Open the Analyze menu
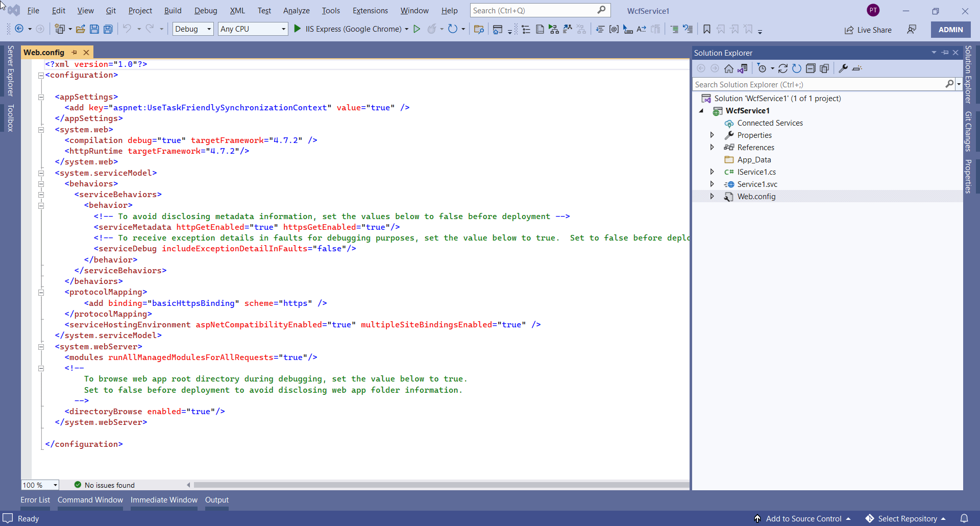980x526 pixels. click(297, 10)
